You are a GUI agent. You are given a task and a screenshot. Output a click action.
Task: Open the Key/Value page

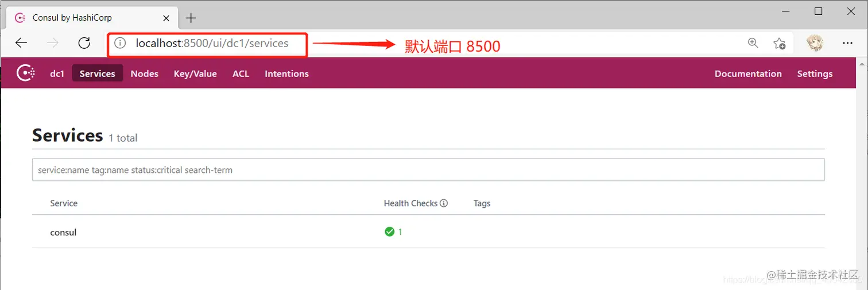195,74
